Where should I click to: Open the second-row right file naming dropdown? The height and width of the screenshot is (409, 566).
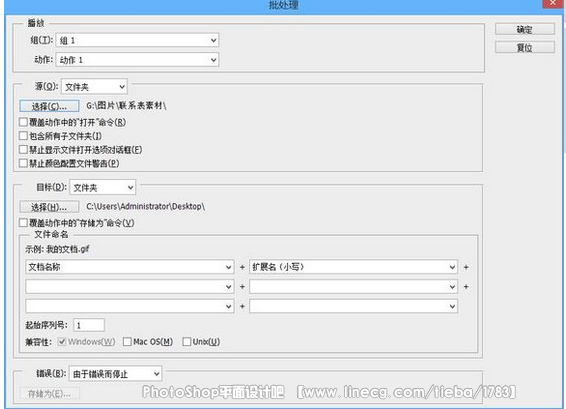(x=353, y=287)
